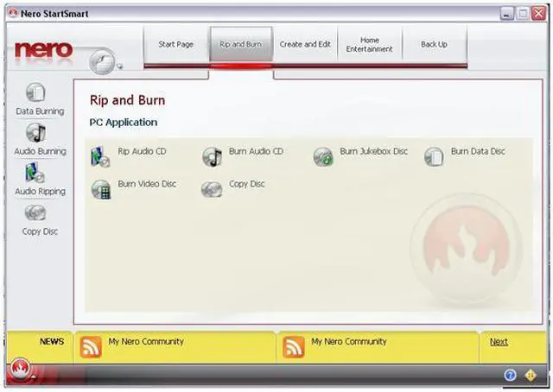The width and height of the screenshot is (553, 392).
Task: Click the second My Nero Community news text
Action: (349, 342)
